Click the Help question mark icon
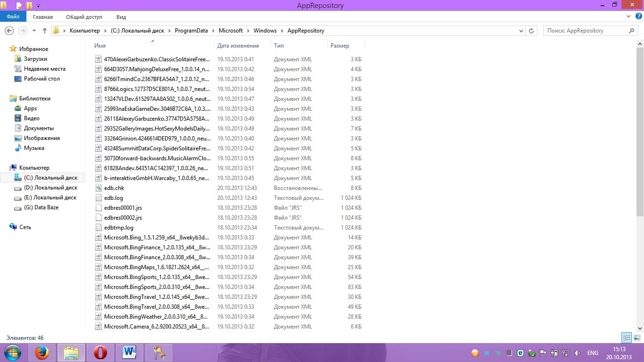This screenshot has height=362, width=644. pos(639,16)
